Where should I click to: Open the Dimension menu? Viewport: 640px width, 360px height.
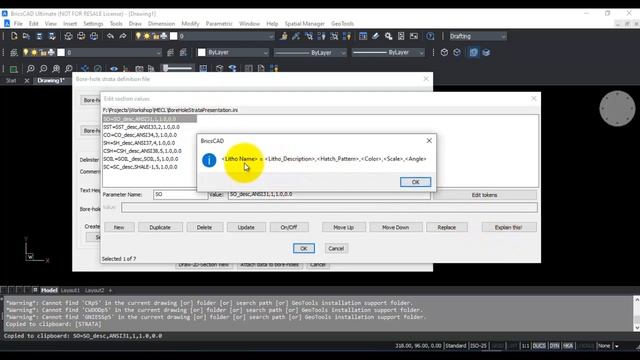point(161,24)
